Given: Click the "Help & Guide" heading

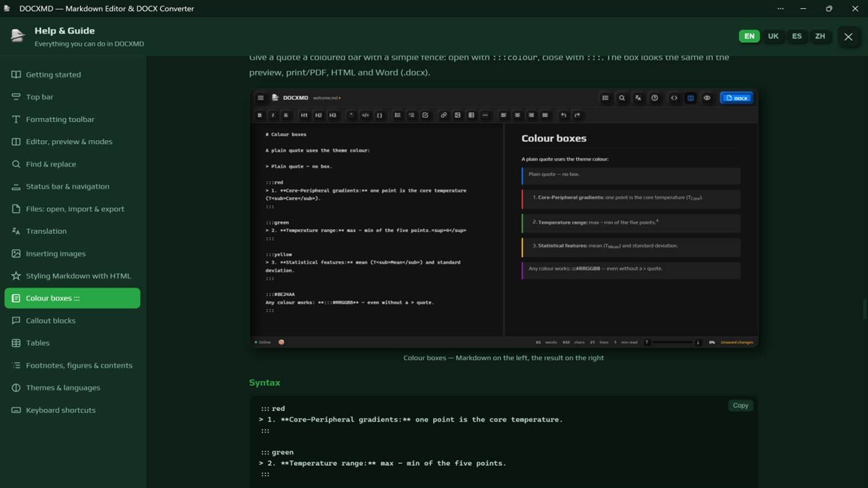Looking at the screenshot, I should [65, 30].
